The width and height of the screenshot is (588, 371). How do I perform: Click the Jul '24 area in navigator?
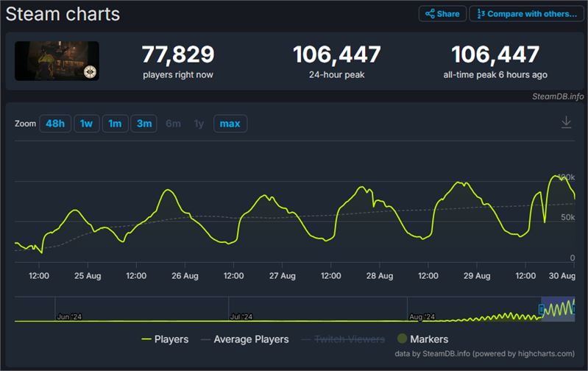(241, 317)
